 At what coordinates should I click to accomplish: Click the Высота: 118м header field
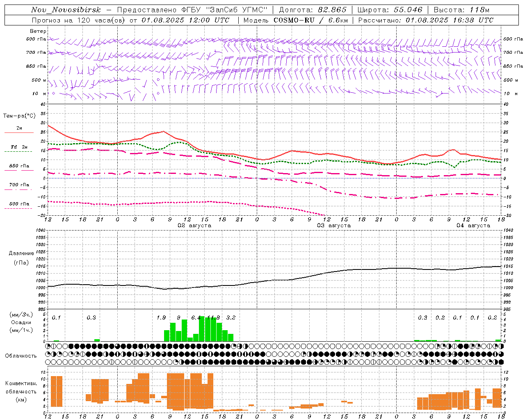point(462,10)
